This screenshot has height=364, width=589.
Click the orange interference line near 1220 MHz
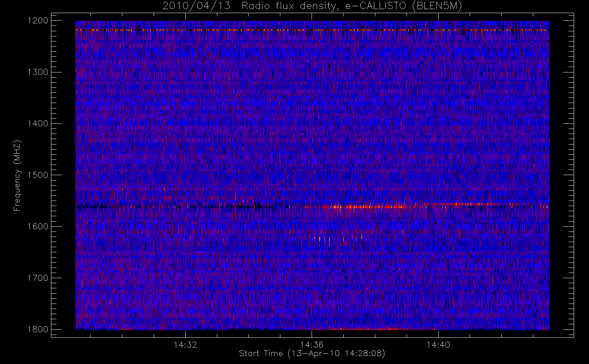point(312,30)
